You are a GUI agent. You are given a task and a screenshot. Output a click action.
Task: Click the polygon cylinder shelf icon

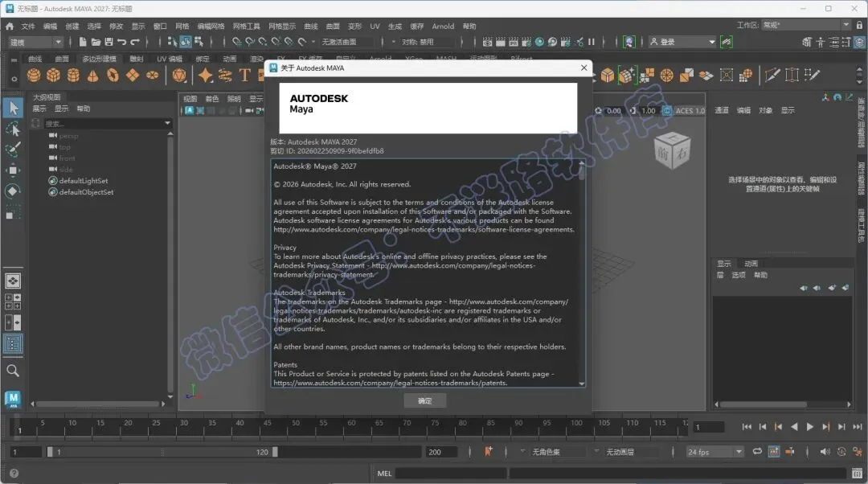73,75
